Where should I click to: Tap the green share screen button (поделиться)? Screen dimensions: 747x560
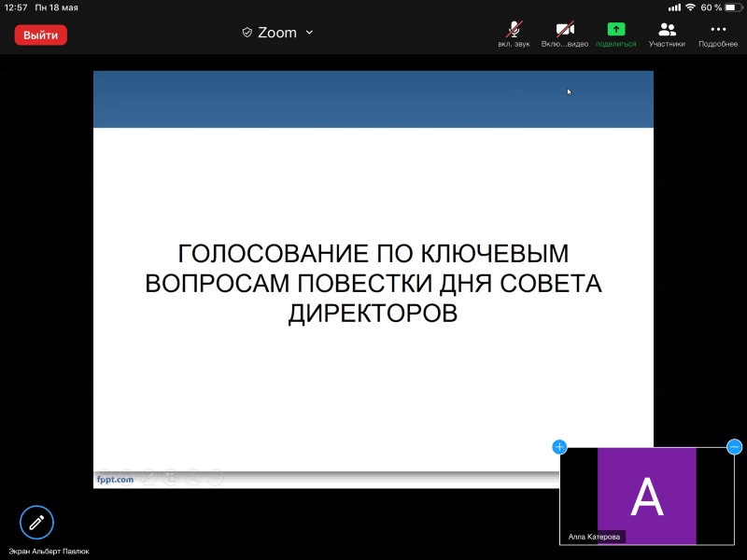click(x=616, y=35)
